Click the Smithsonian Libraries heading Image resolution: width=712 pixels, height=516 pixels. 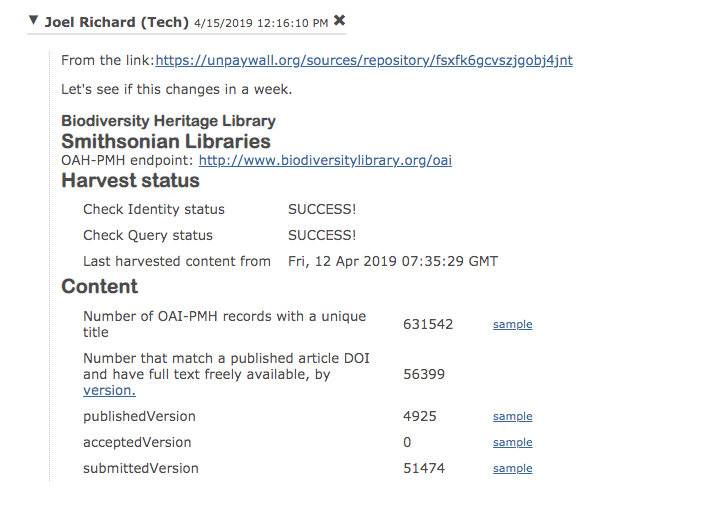(x=165, y=142)
